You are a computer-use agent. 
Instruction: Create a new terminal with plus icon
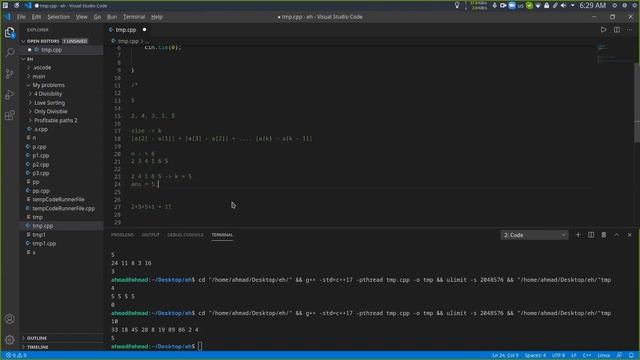click(x=578, y=235)
